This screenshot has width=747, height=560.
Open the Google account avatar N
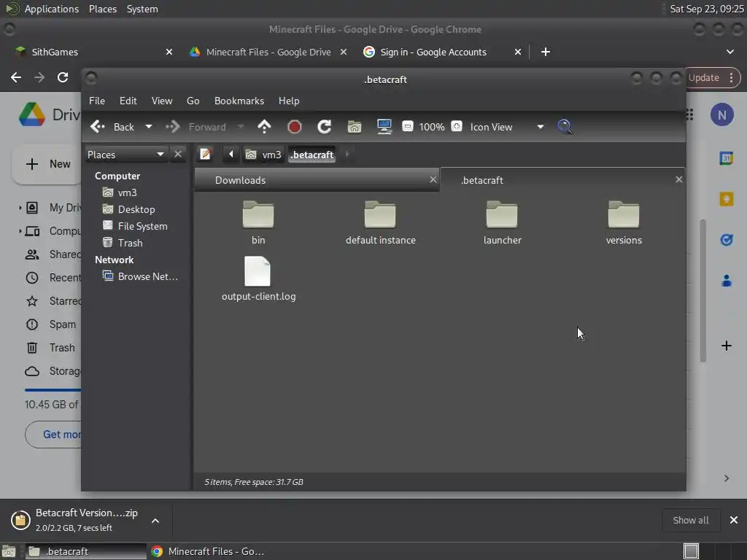[x=721, y=114]
